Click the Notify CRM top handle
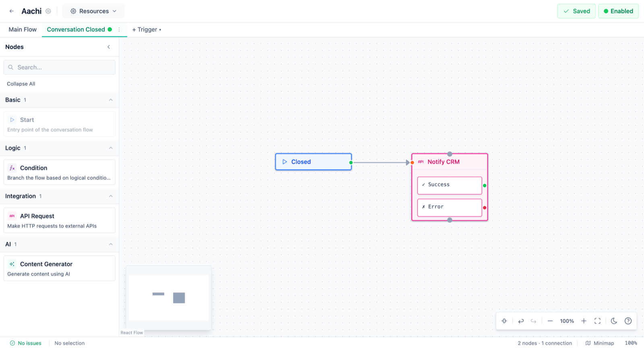 pos(450,154)
